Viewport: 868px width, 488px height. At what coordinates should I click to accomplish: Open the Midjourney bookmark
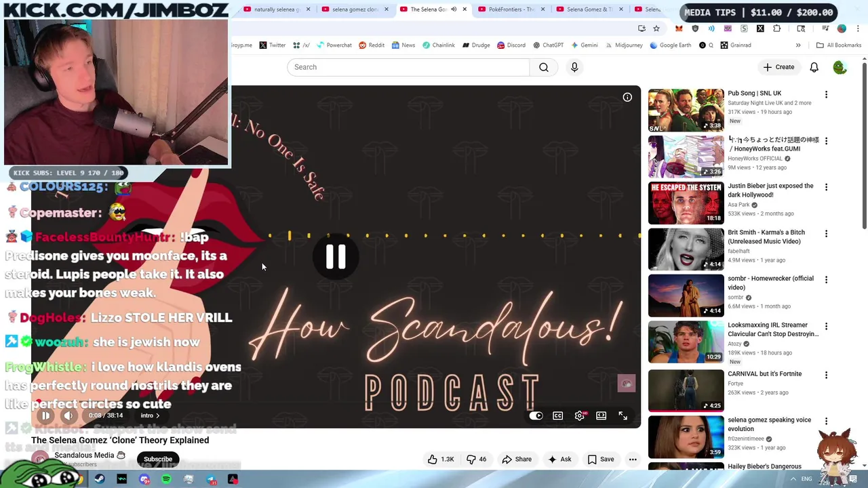pos(624,45)
